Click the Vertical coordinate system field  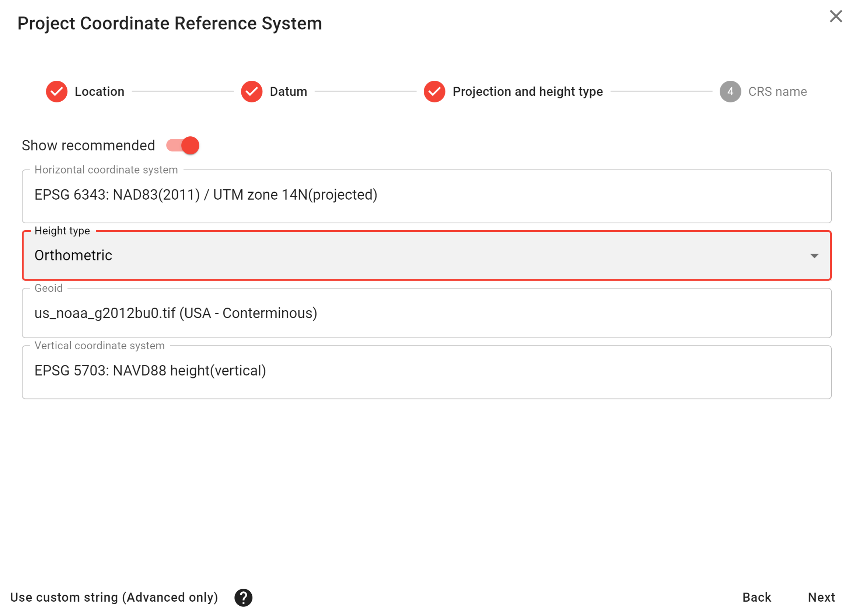pos(426,371)
